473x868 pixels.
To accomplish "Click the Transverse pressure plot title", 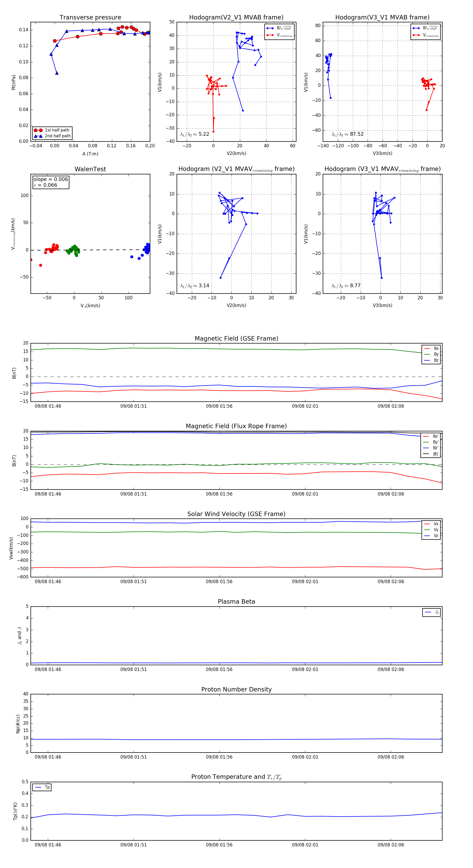I will point(90,18).
